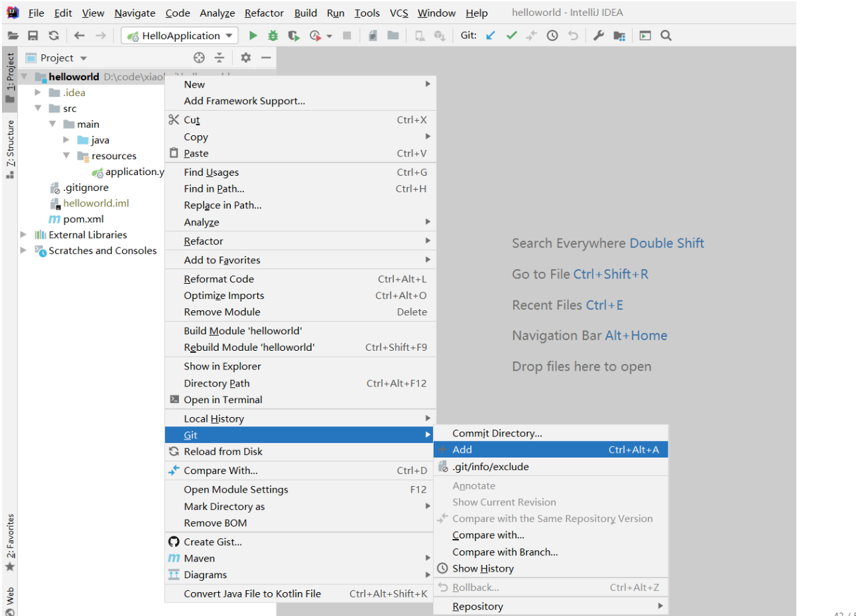Open Settings via the wrench icon
The image size is (856, 616).
[599, 36]
